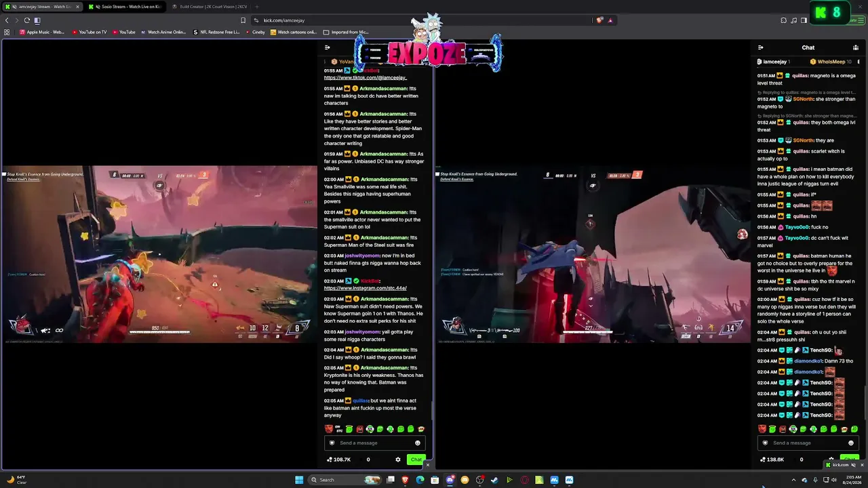Switch to the Build Creator 2K Court Vision tab
This screenshot has height=488, width=868.
point(210,7)
